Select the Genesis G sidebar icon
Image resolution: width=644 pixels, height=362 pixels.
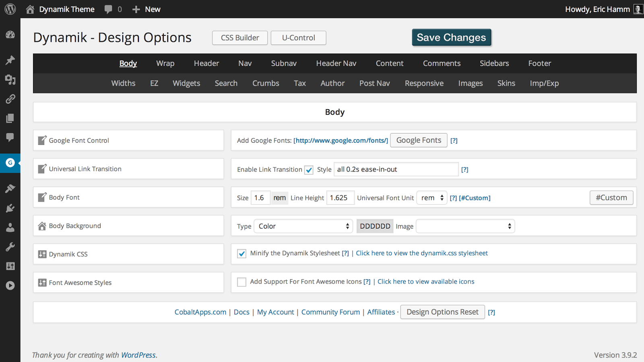(x=10, y=163)
